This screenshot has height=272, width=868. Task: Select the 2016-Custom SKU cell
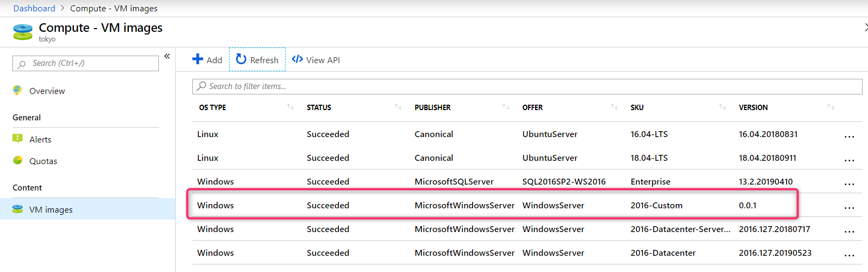[x=656, y=206]
